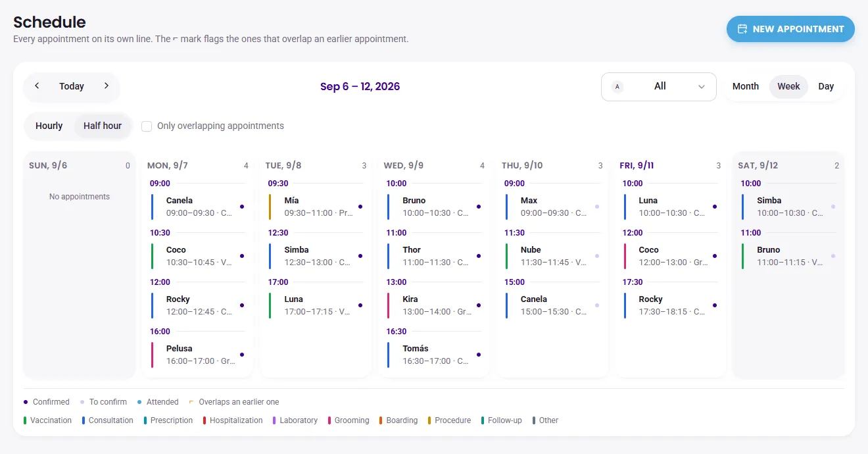The height and width of the screenshot is (454, 868).
Task: Click the WED, 9/9 day header
Action: pos(404,166)
